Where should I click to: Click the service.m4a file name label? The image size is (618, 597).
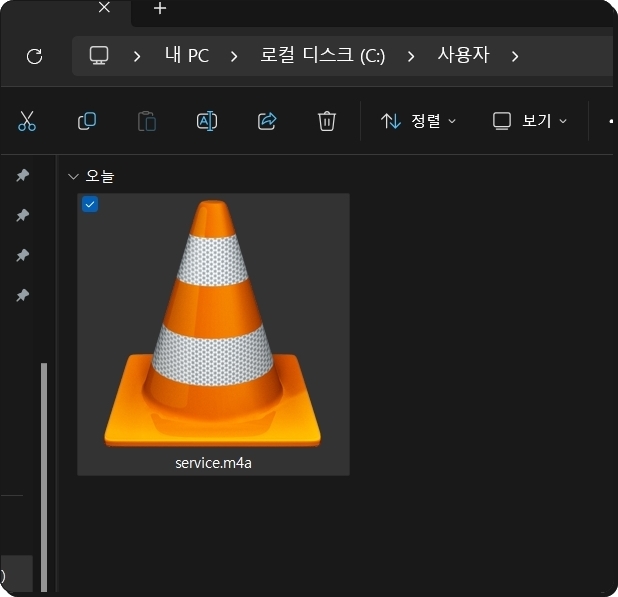point(213,463)
